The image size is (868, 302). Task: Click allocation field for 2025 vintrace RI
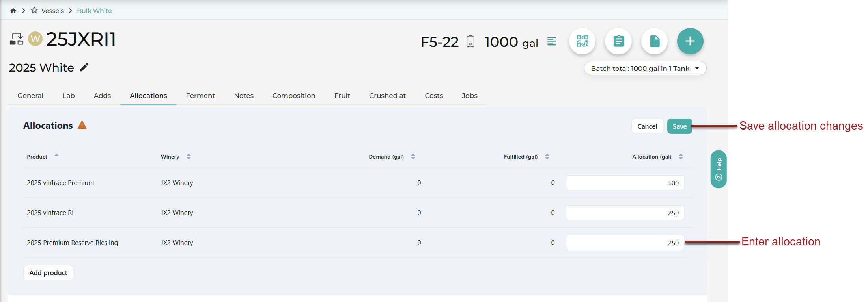point(625,213)
